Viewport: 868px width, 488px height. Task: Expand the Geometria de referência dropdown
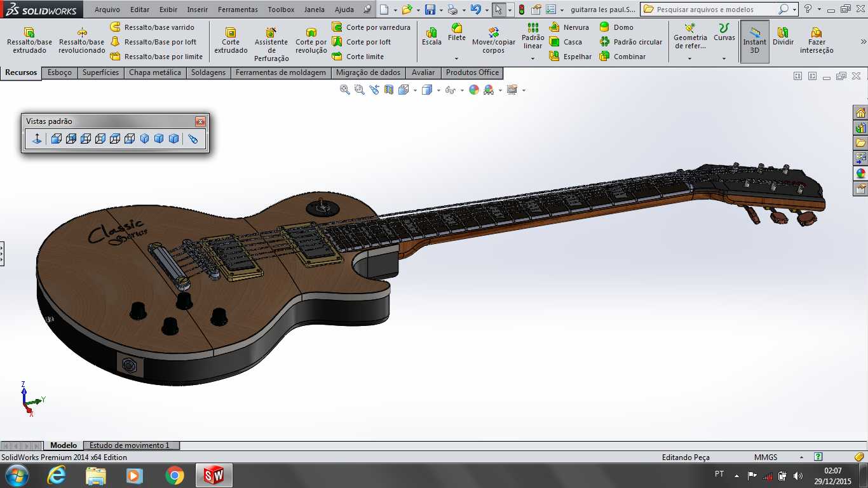690,59
